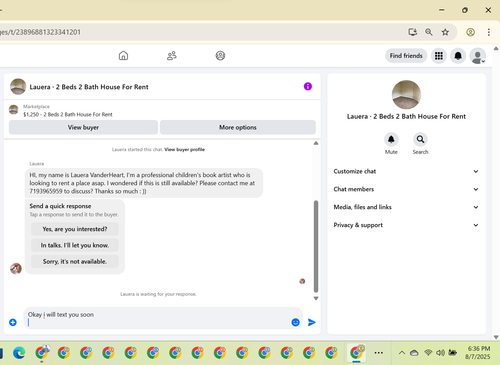Click the active Chrome taskbar icon
Screen dimensions: 500x365
coord(356,352)
